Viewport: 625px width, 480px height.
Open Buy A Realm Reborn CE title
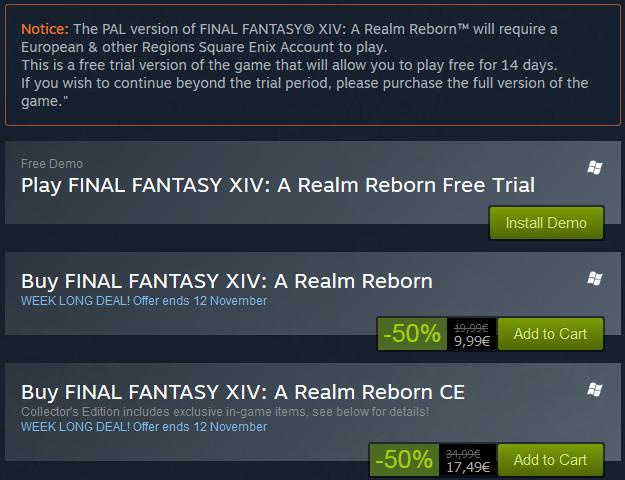tap(243, 392)
